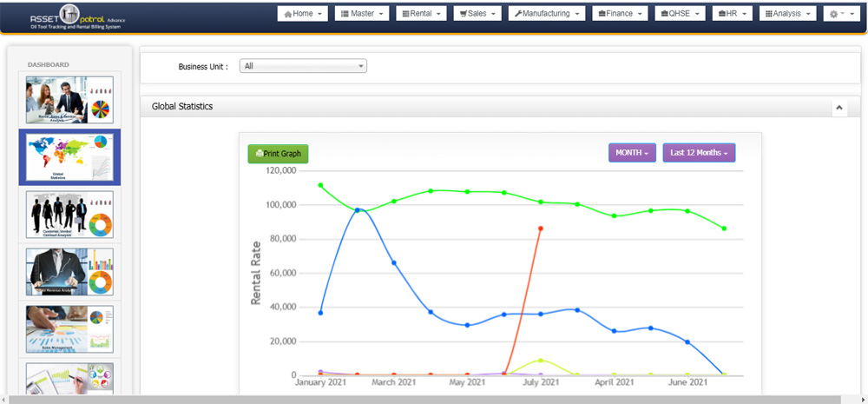Click the Print Graph button
Viewport: 868px width, 404px height.
tap(278, 154)
